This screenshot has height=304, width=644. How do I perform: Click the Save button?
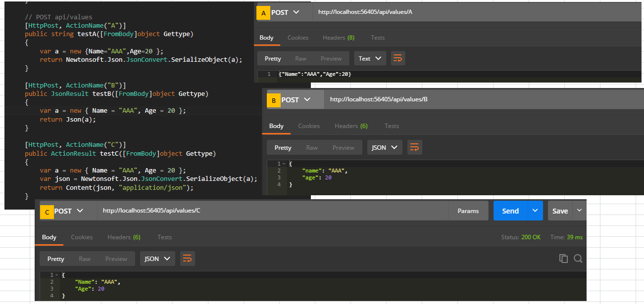560,211
